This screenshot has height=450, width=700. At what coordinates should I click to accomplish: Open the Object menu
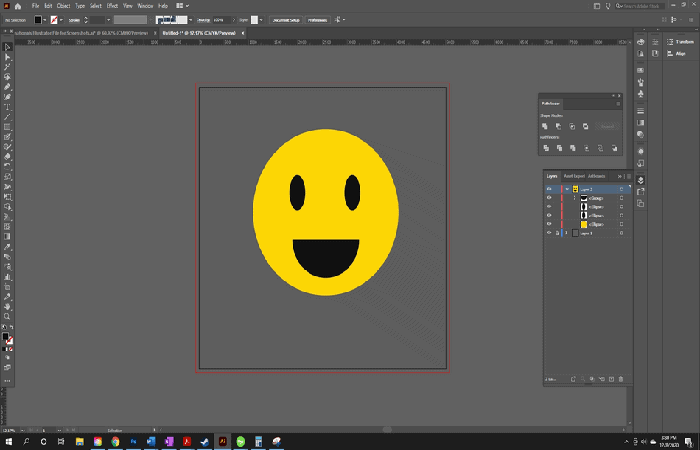[x=63, y=6]
